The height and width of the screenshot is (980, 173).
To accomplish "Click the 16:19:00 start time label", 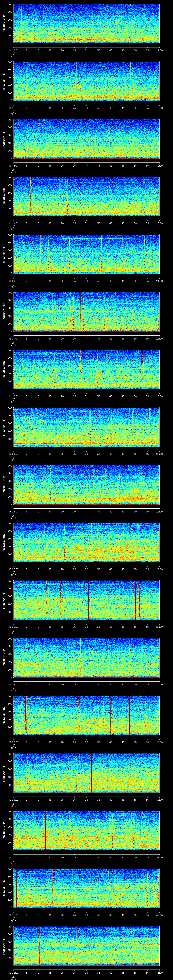I will (x=13, y=223).
